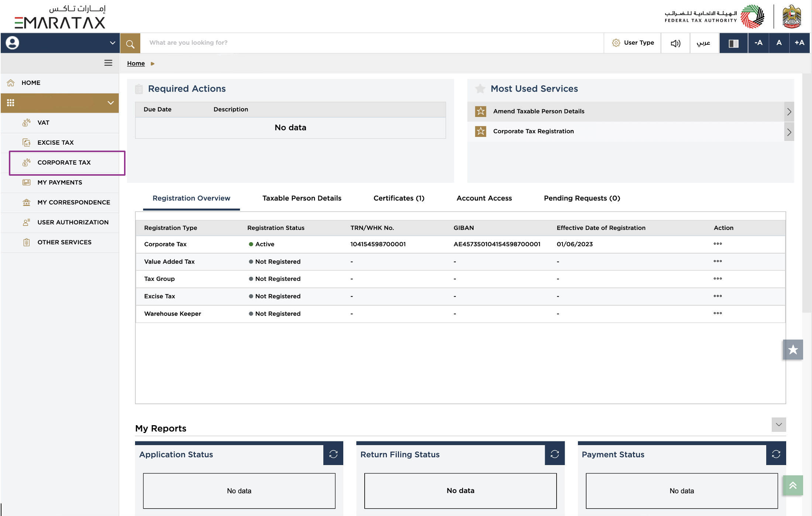This screenshot has width=812, height=516.
Task: Refresh the Return Filing Status report
Action: pyautogui.click(x=555, y=454)
